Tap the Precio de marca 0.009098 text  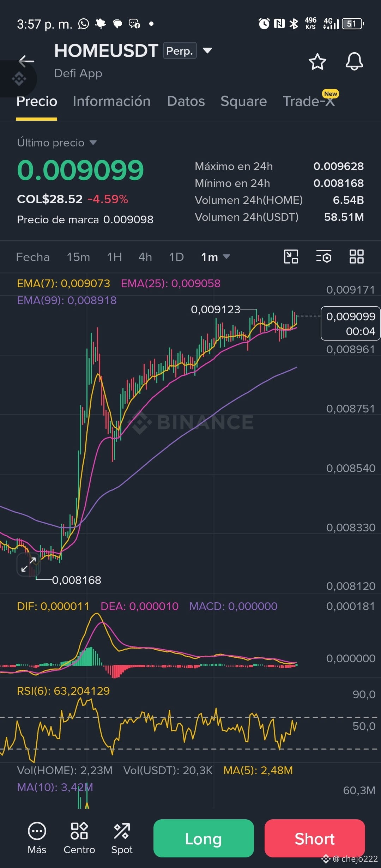85,219
